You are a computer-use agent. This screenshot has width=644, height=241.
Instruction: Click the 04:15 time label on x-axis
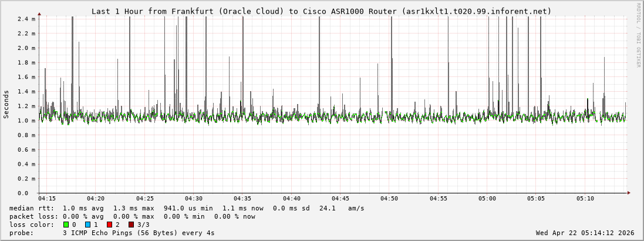(x=47, y=199)
